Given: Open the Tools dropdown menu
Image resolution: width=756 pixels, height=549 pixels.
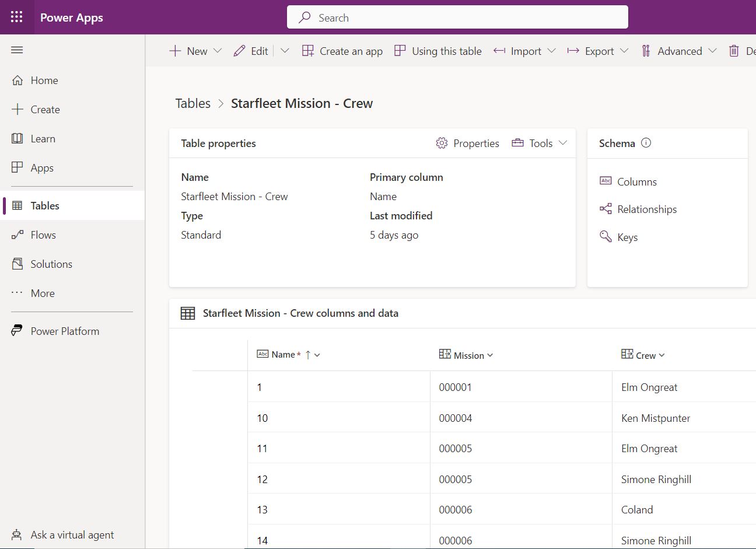Looking at the screenshot, I should coord(540,143).
